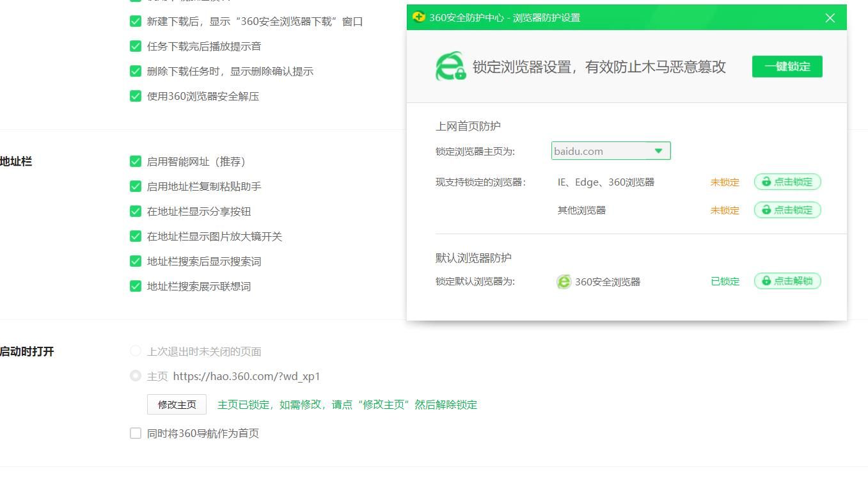The height and width of the screenshot is (485, 868).
Task: Enable 同时将360导航作为首页 checkbox
Action: [x=136, y=433]
